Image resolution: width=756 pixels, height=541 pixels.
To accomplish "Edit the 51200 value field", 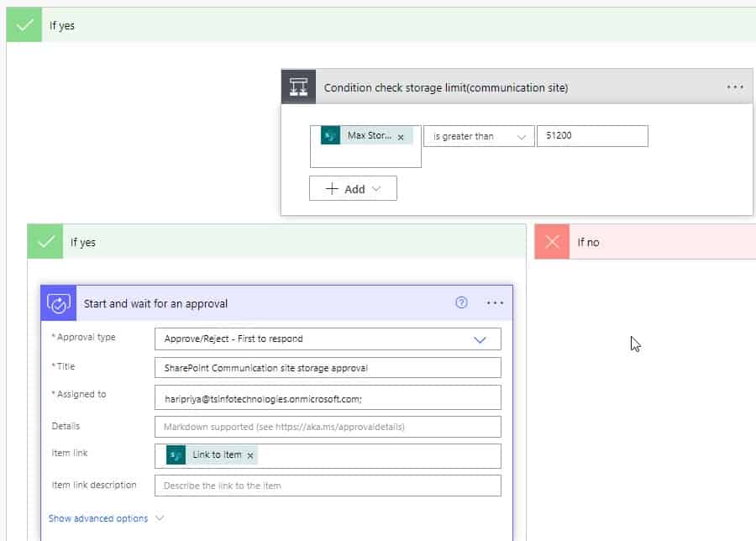I will coord(592,136).
